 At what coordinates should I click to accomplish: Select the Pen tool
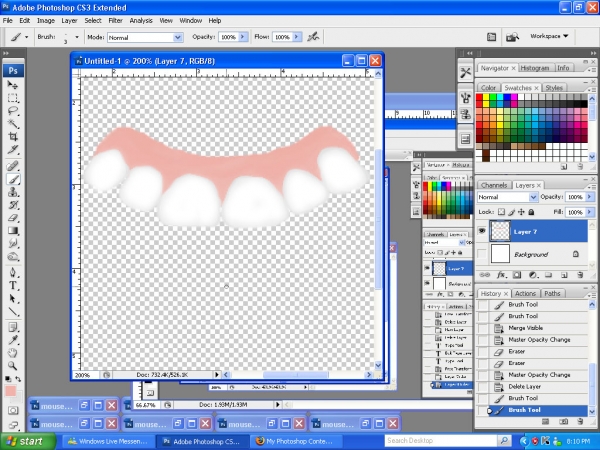13,272
